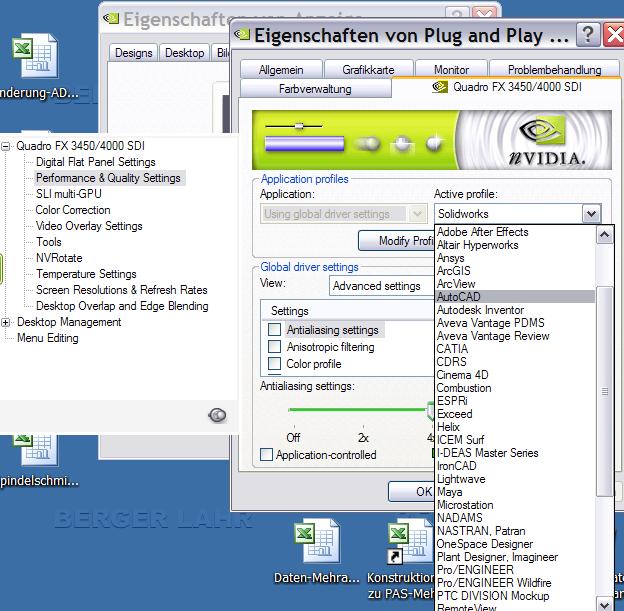Viewport: 624px width, 611px height.
Task: Choose Lightwave profile
Action: pos(515,479)
